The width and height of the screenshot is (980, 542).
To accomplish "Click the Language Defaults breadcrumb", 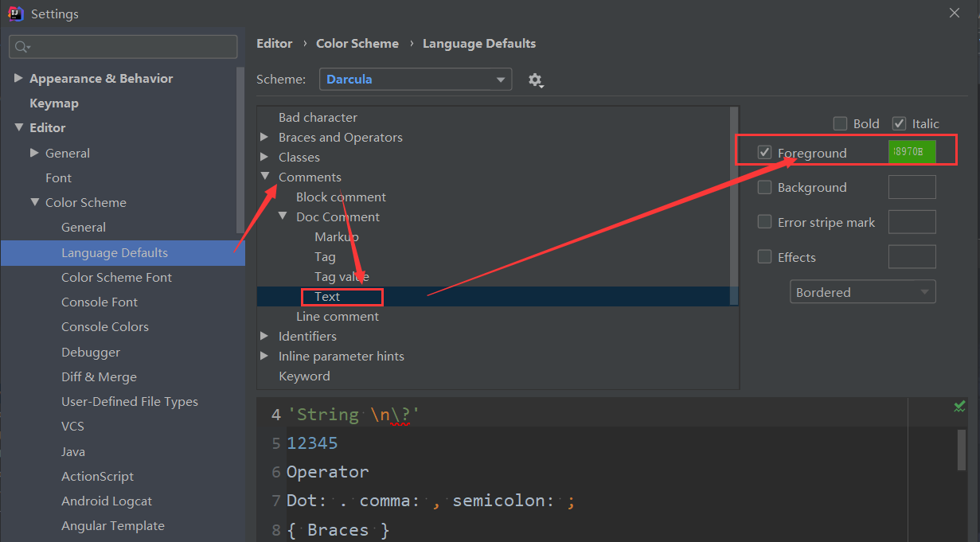I will [479, 43].
